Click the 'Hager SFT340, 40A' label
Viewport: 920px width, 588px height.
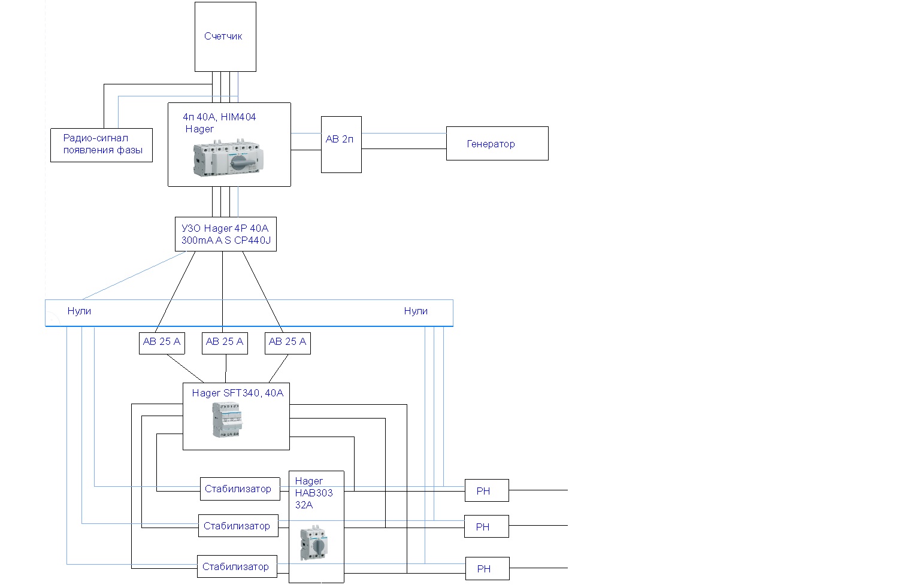(x=238, y=393)
